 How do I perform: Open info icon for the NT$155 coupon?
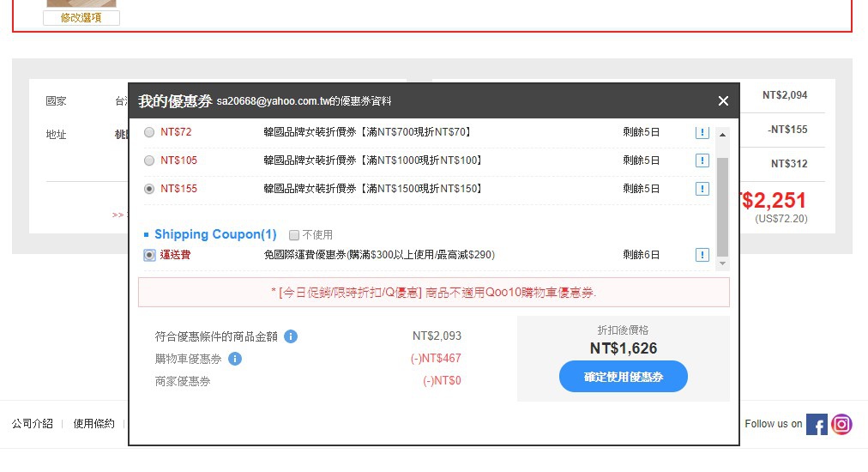pos(702,189)
